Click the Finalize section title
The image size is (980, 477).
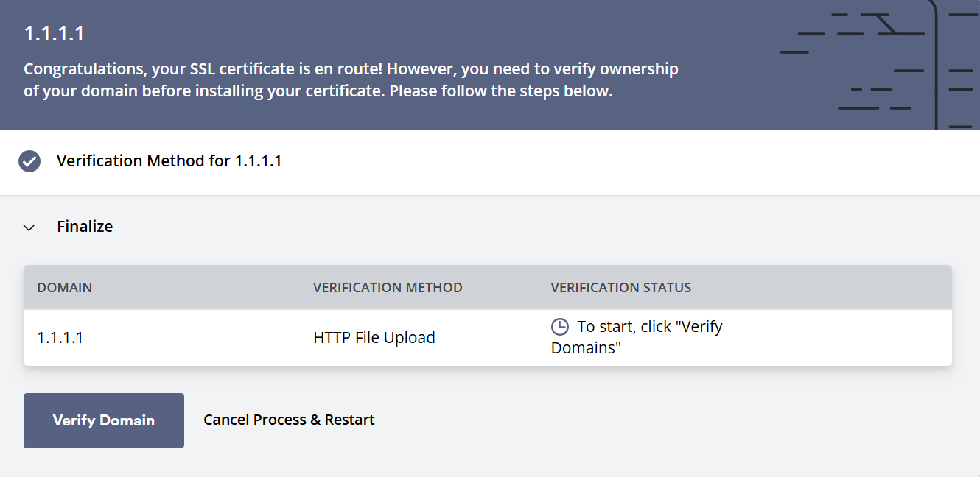click(85, 227)
